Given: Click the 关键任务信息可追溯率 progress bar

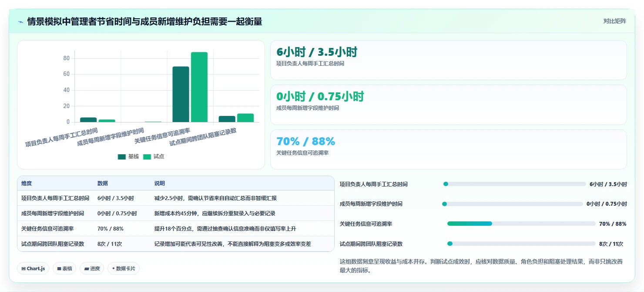Looking at the screenshot, I should click(521, 224).
